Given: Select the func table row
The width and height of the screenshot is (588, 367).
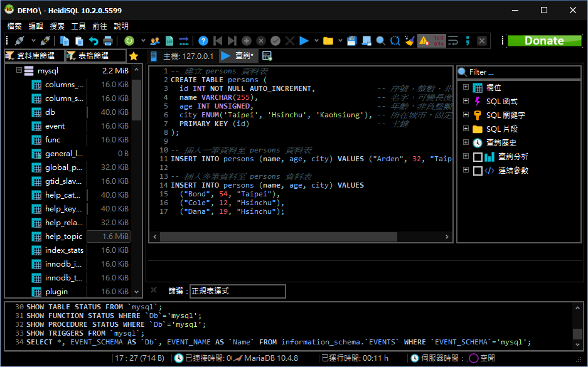Looking at the screenshot, I should click(x=80, y=140).
